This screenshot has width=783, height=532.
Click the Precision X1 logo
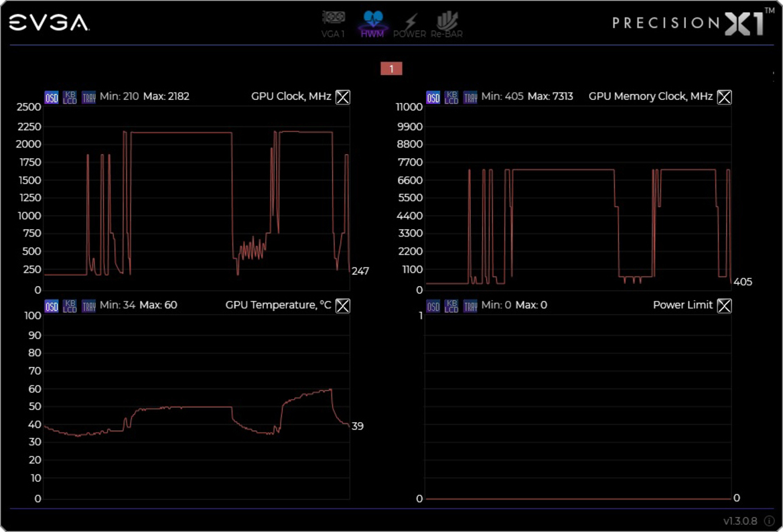693,22
